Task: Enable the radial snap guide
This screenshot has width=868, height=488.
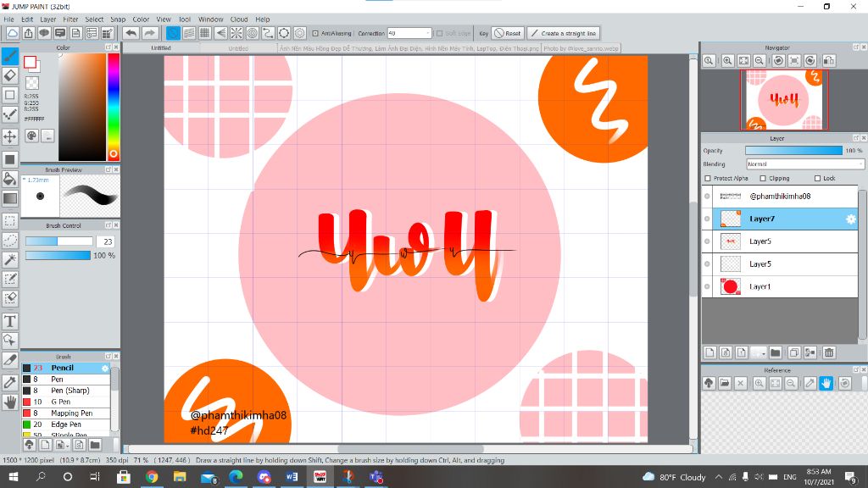Action: (236, 33)
